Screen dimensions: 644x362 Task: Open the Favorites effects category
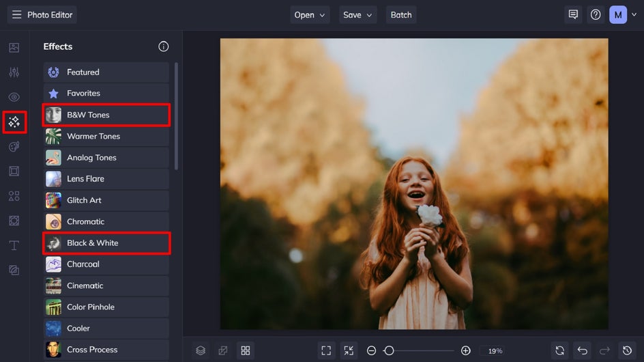point(106,94)
